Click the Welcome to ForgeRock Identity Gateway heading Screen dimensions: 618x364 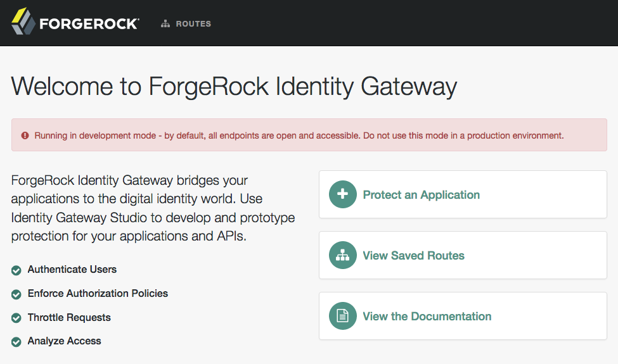click(x=234, y=87)
